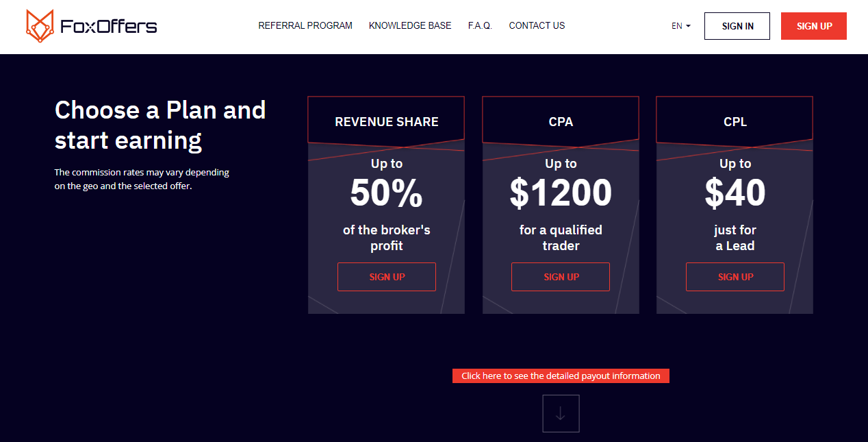Sign up for the Revenue Share plan
The width and height of the screenshot is (868, 442).
387,277
